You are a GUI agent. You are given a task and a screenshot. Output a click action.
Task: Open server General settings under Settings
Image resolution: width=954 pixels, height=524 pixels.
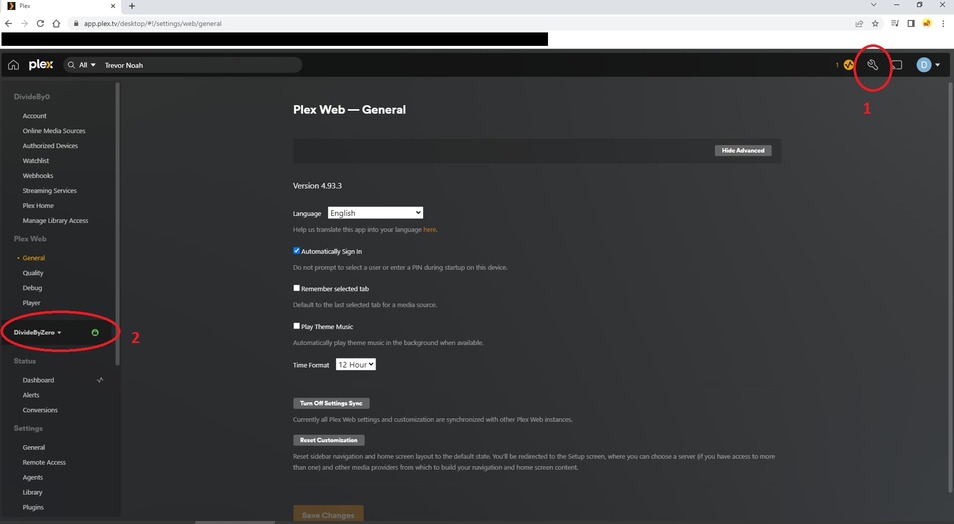tap(33, 447)
